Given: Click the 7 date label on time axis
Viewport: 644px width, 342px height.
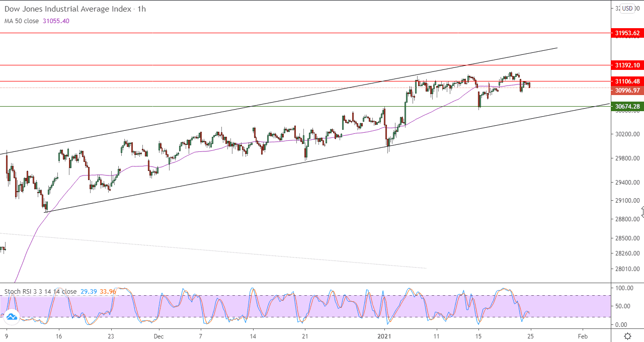Looking at the screenshot, I should [x=201, y=336].
